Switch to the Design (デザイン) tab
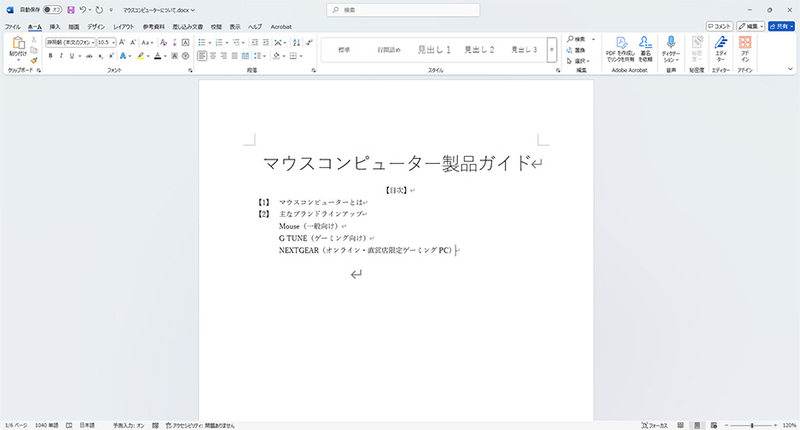Image resolution: width=800 pixels, height=430 pixels. coord(95,27)
